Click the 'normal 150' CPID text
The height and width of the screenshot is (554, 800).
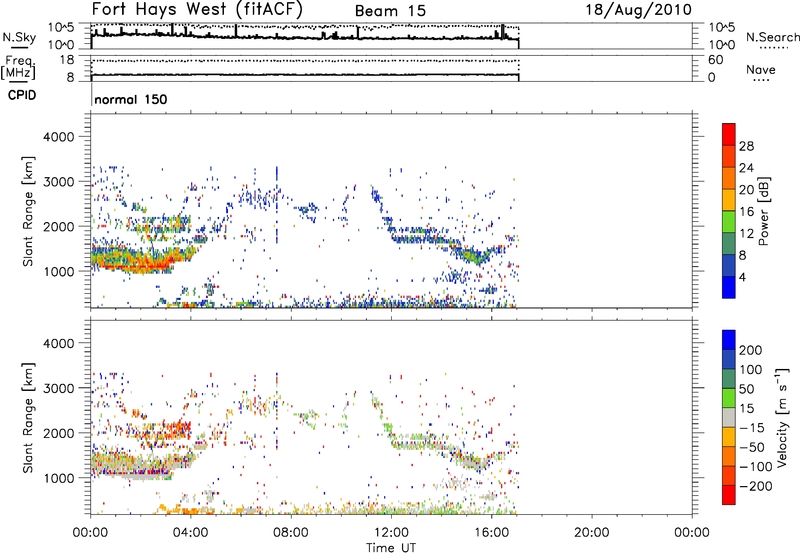click(x=131, y=99)
